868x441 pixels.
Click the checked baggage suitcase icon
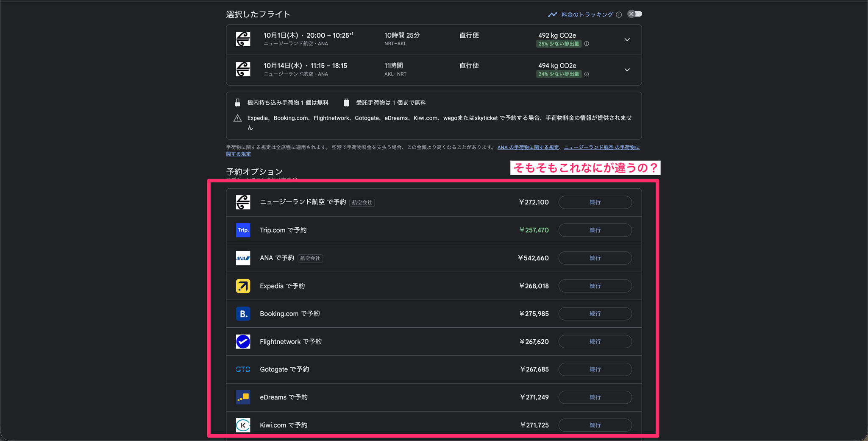tap(346, 103)
